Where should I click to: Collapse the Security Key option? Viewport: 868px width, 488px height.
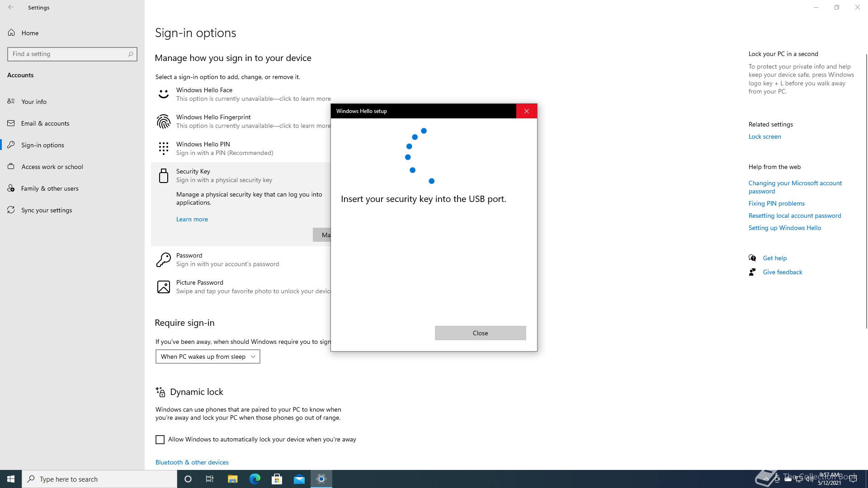[x=241, y=176]
